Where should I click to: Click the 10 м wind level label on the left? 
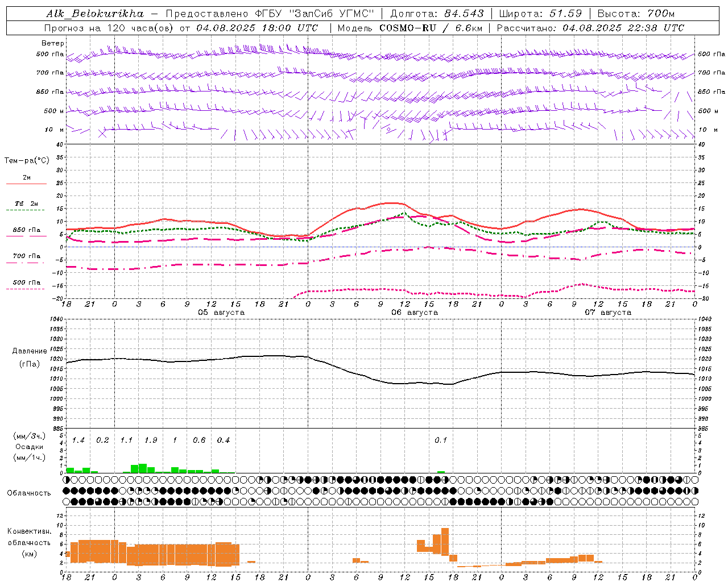click(54, 130)
